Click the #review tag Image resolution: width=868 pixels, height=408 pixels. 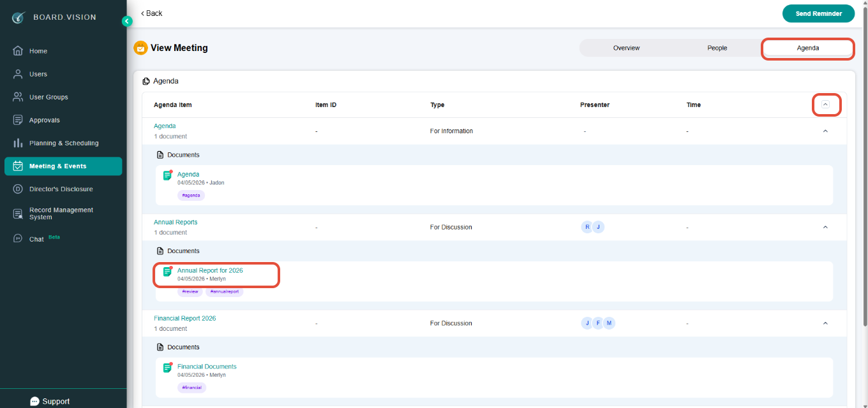tap(190, 292)
